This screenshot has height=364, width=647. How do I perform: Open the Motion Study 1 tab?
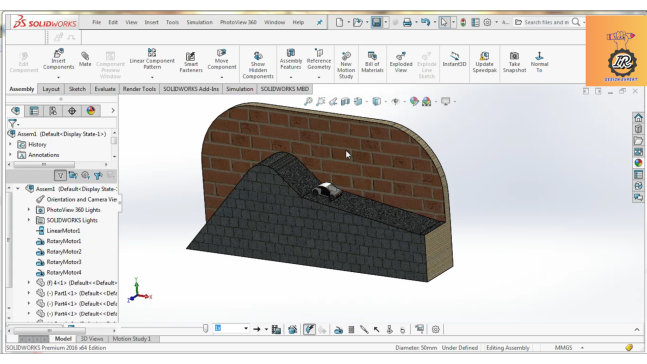(x=132, y=339)
